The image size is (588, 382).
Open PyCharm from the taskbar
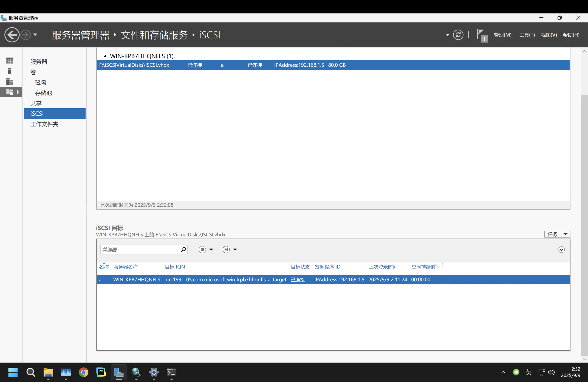(101, 373)
